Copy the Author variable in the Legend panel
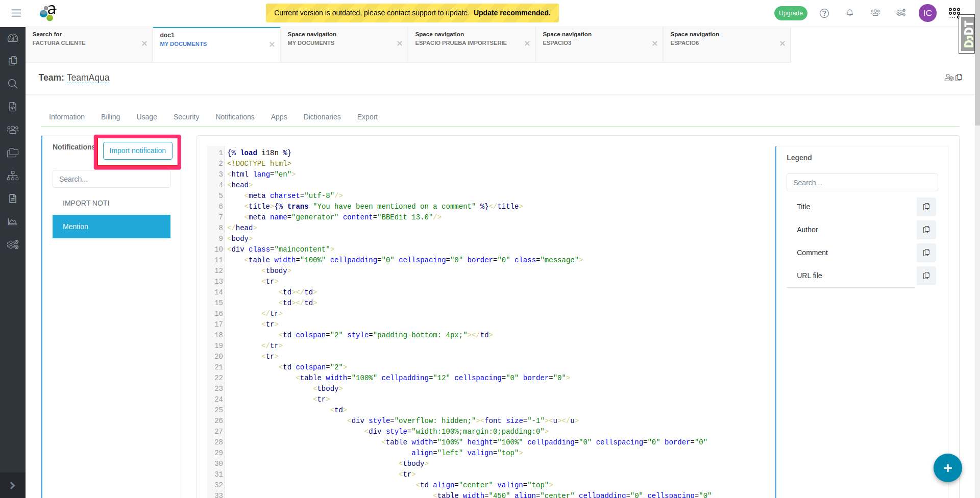 [926, 230]
